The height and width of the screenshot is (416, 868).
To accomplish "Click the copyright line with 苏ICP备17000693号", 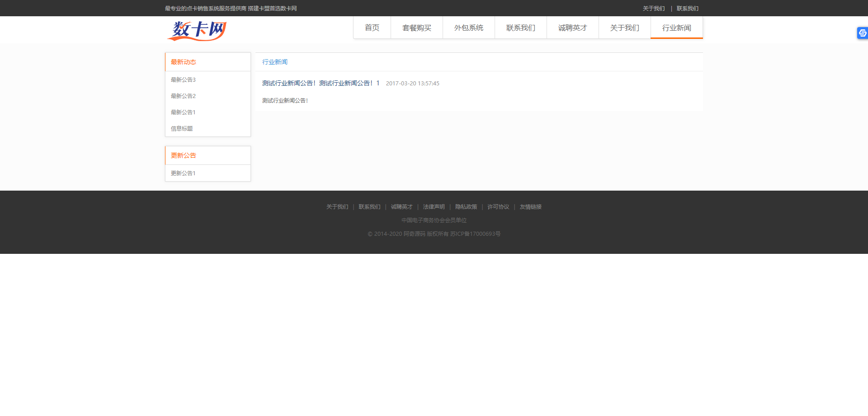I will tap(434, 234).
